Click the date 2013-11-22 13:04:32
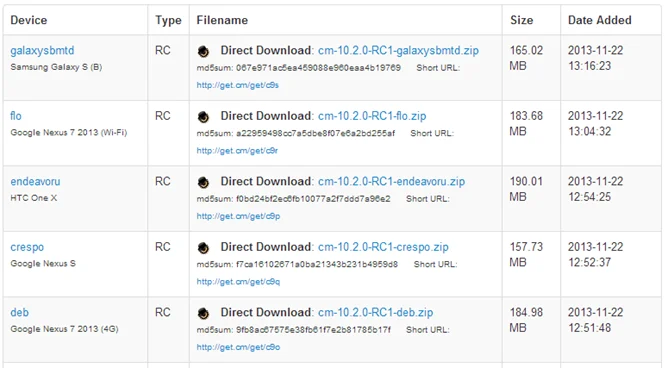The width and height of the screenshot is (668, 368). tap(596, 124)
